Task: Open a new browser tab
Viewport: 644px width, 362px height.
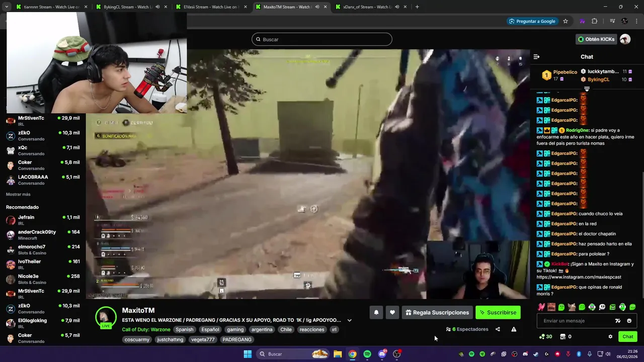Action: coord(417,7)
